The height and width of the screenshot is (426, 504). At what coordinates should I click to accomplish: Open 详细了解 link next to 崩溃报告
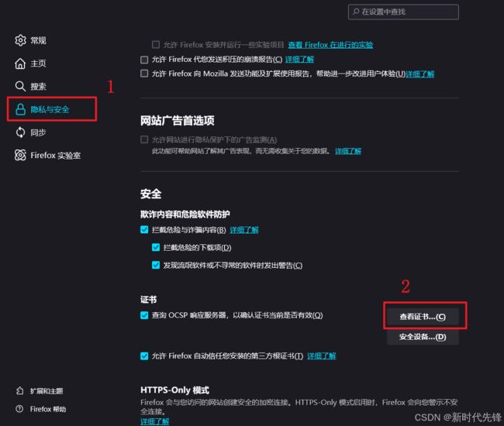click(x=299, y=60)
